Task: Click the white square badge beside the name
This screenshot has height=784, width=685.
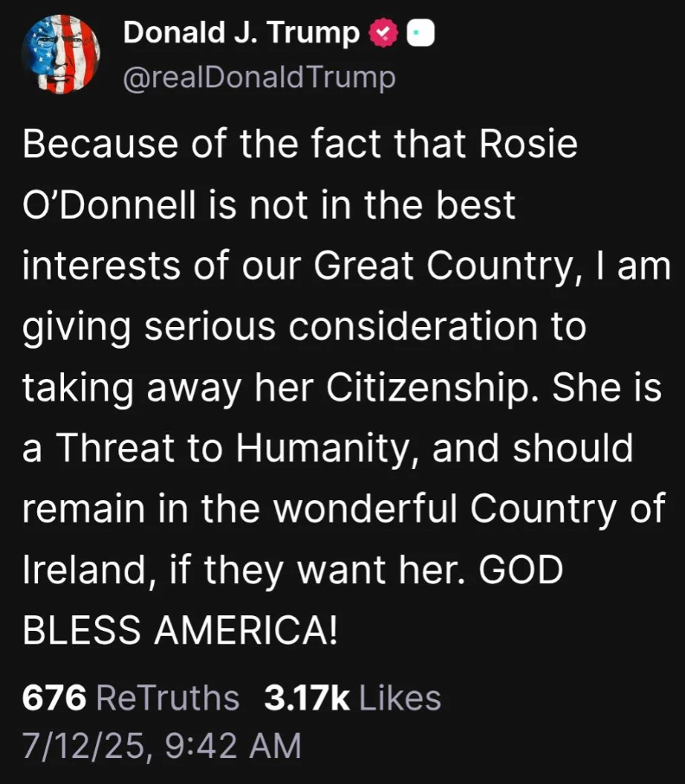Action: point(420,34)
